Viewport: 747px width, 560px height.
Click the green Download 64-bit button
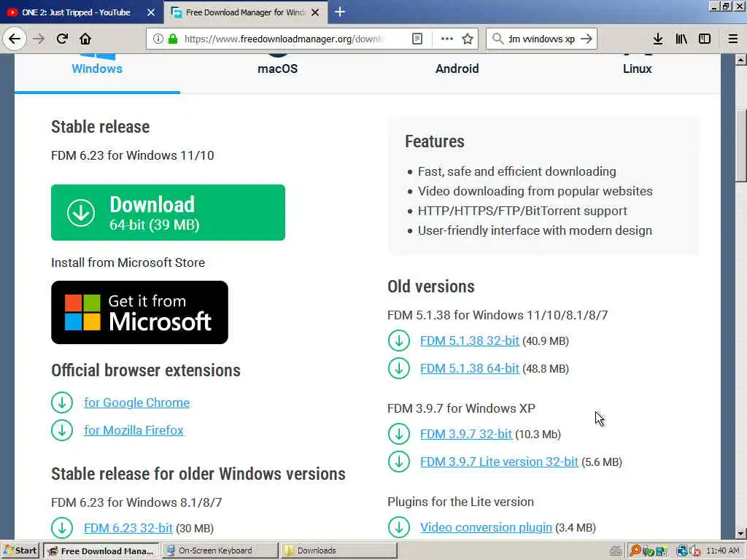(169, 212)
